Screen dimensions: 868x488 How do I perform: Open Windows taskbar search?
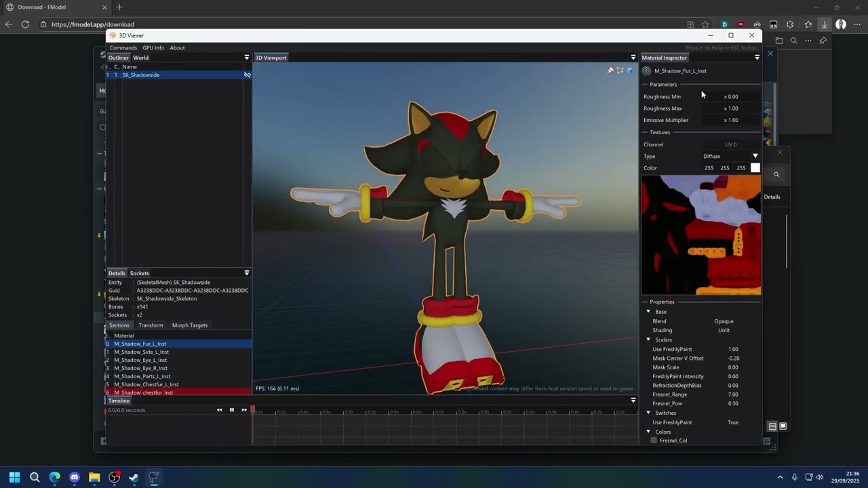coord(35,477)
